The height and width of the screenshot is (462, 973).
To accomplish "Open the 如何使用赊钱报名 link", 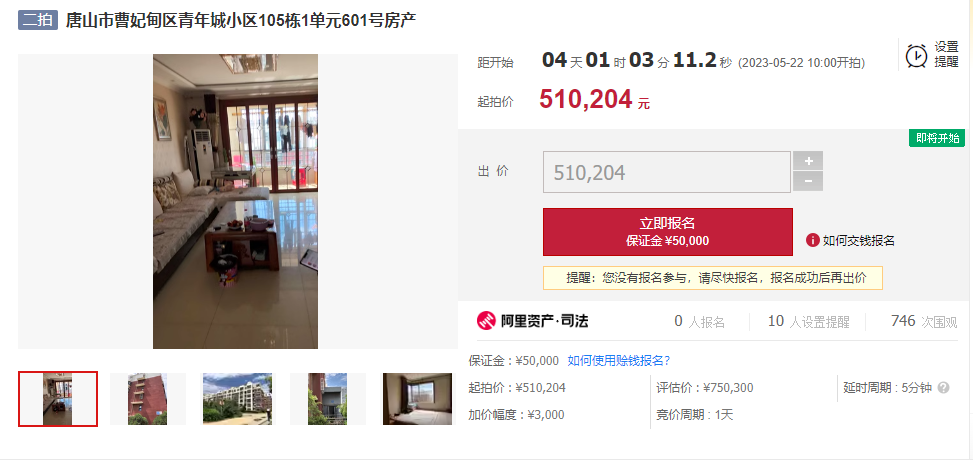I will (x=619, y=360).
